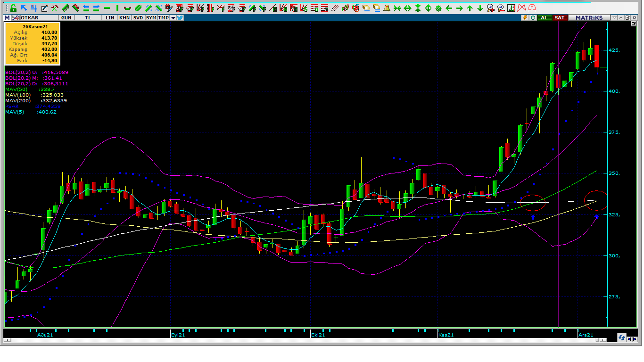Click the OTKAR symbol field
This screenshot has height=362, width=644.
[40, 17]
